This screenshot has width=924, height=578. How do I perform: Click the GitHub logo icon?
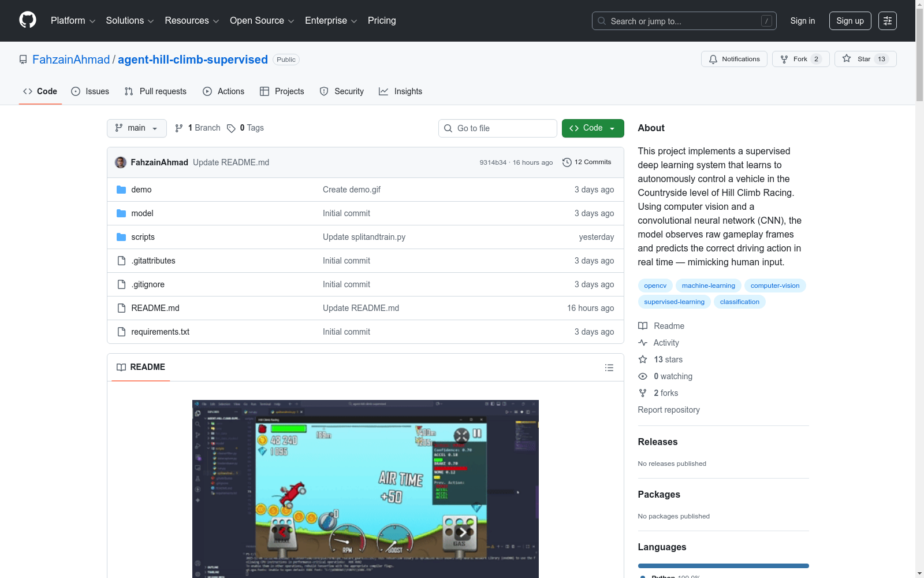[28, 20]
